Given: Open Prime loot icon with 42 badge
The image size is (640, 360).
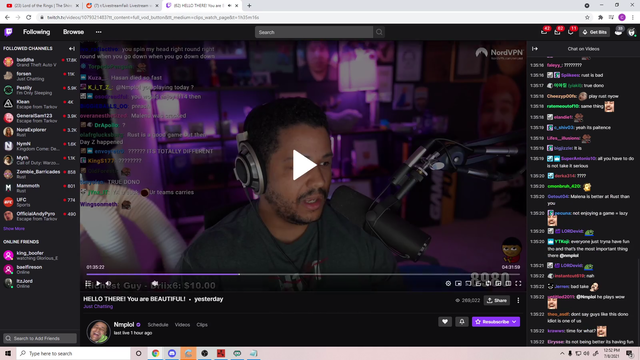Looking at the screenshot, I should (544, 32).
